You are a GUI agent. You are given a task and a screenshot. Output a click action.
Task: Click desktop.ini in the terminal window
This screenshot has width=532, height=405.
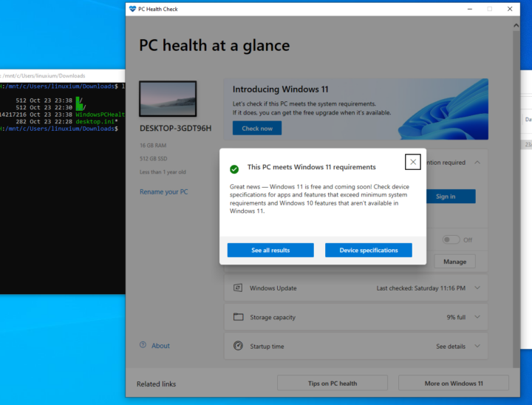(x=97, y=121)
